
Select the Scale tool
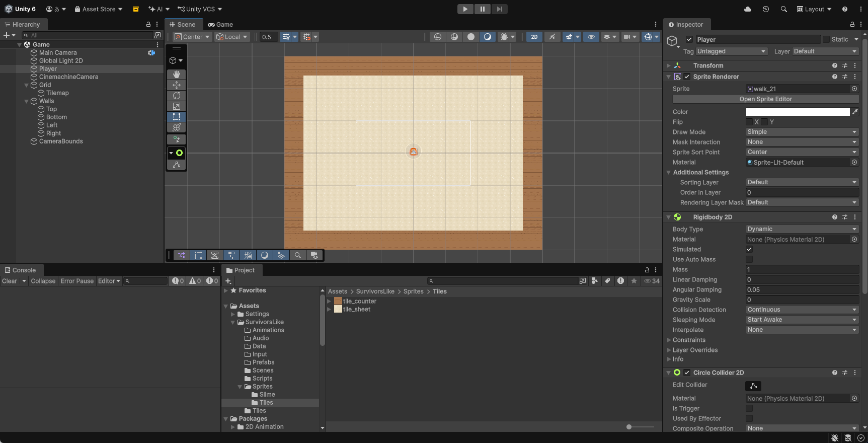coord(176,106)
